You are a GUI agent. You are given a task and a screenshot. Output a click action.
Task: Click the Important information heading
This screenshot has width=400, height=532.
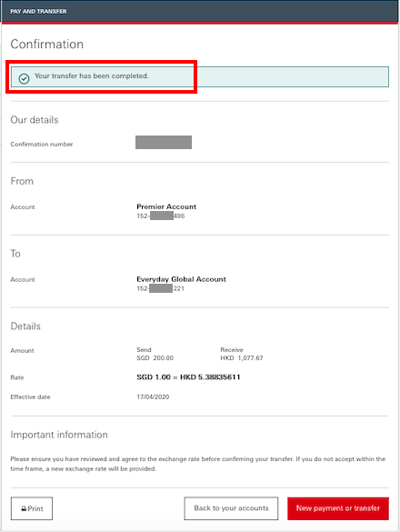pyautogui.click(x=59, y=435)
